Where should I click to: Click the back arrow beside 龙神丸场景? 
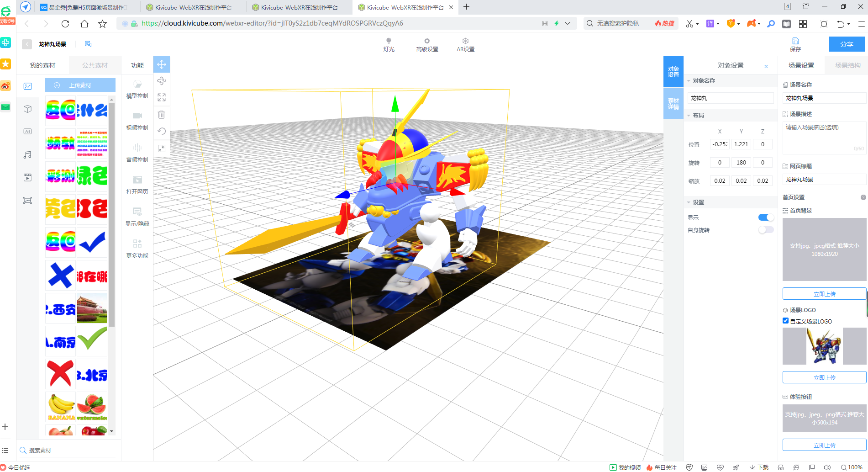click(27, 44)
